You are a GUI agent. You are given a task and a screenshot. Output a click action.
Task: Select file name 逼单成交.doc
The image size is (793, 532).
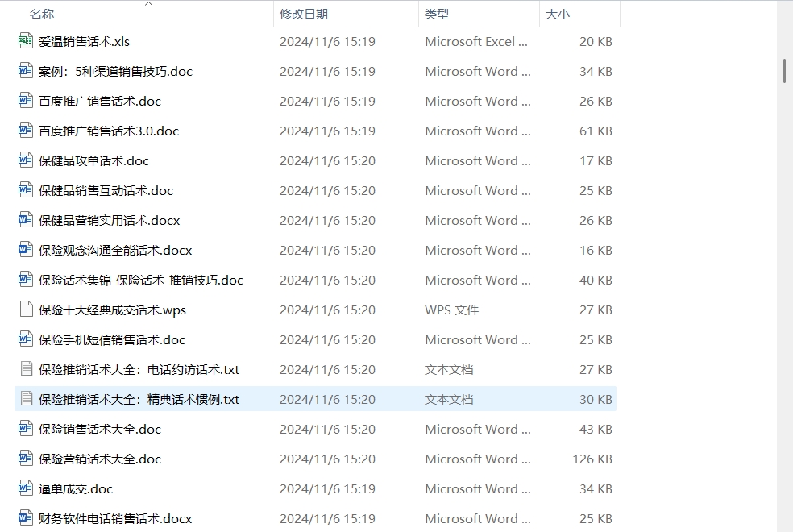76,489
